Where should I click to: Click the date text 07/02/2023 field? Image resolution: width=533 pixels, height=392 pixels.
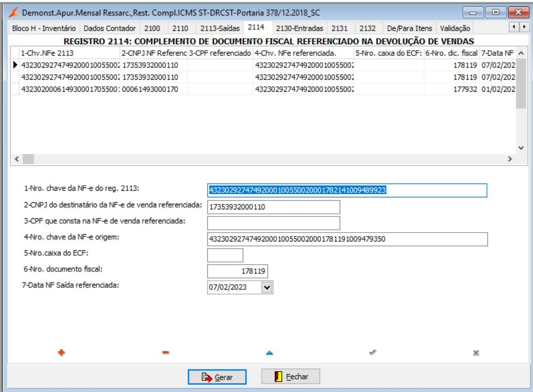click(234, 287)
